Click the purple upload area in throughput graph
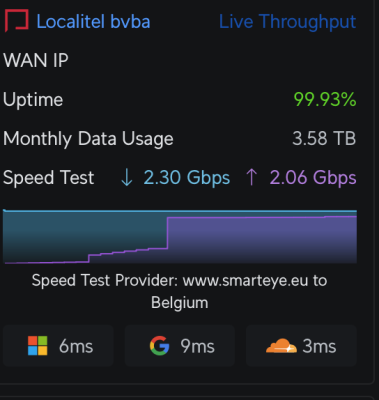This screenshot has height=400, width=379. [x=262, y=240]
